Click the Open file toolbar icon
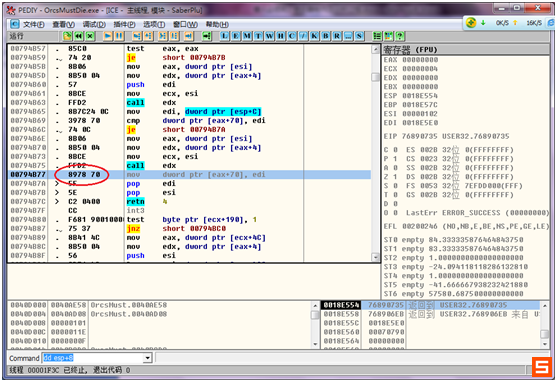Screen dimensions: 557x382 pos(67,36)
